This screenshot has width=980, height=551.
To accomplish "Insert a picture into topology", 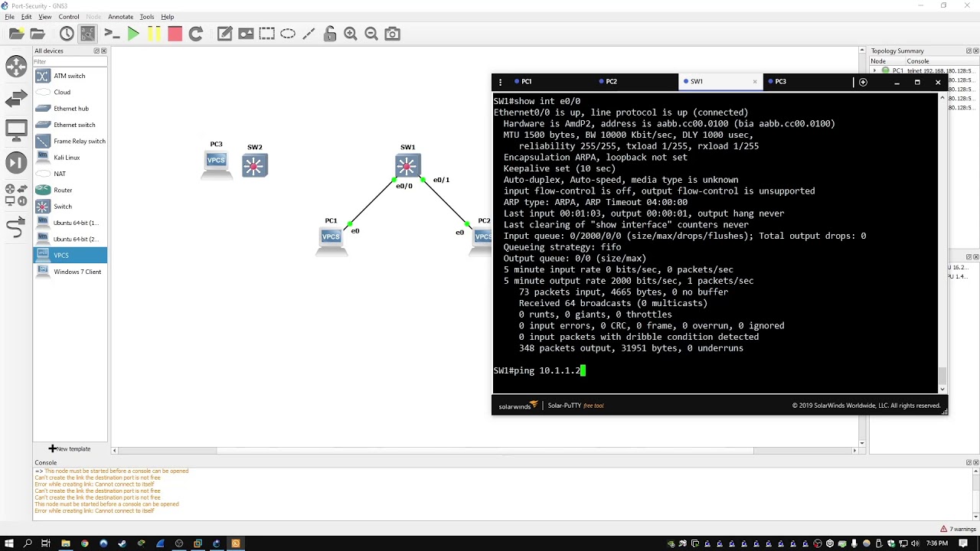I will pyautogui.click(x=246, y=34).
